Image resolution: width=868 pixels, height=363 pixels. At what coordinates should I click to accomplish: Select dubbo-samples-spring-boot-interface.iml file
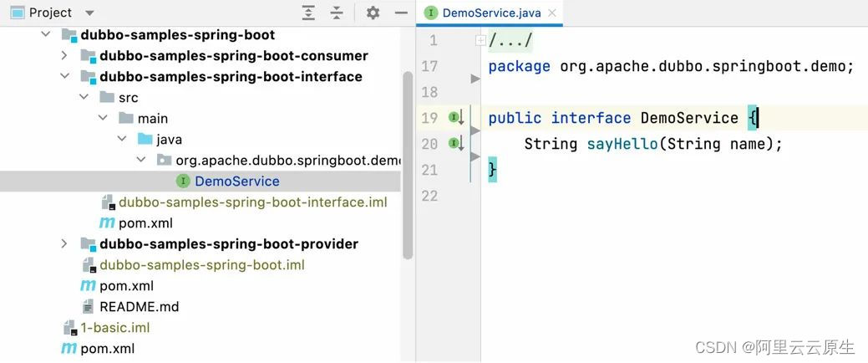coord(252,202)
